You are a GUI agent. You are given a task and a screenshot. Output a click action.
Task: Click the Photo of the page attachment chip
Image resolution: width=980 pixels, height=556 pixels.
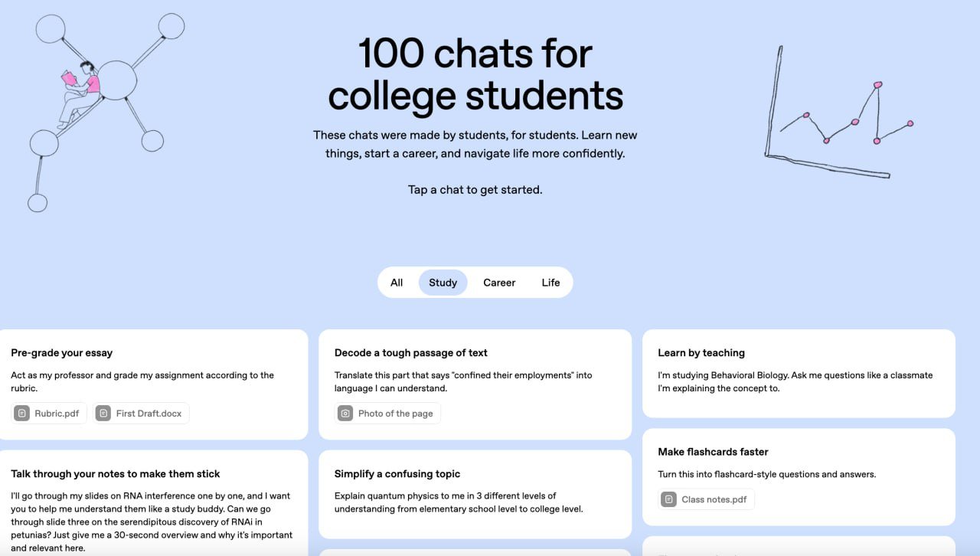click(x=387, y=413)
